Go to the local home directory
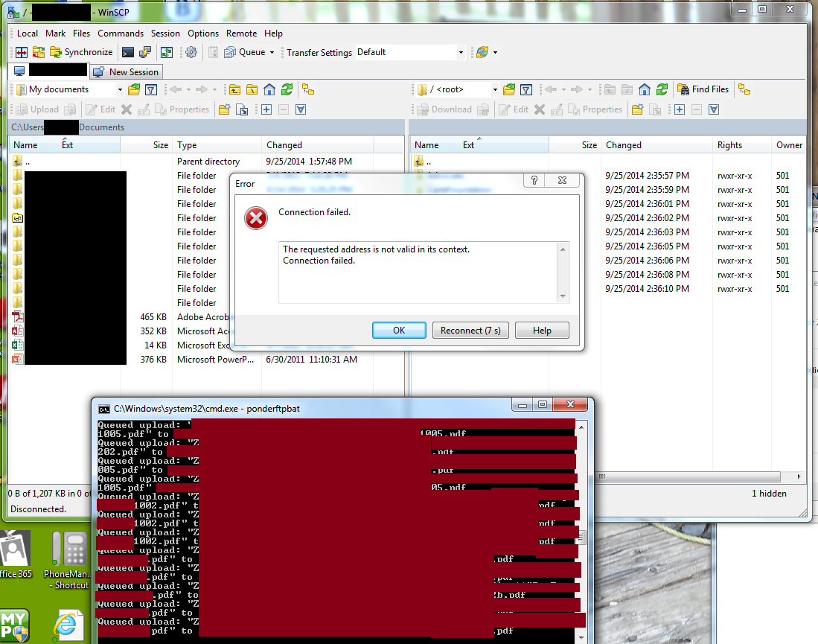The width and height of the screenshot is (818, 644). [269, 89]
